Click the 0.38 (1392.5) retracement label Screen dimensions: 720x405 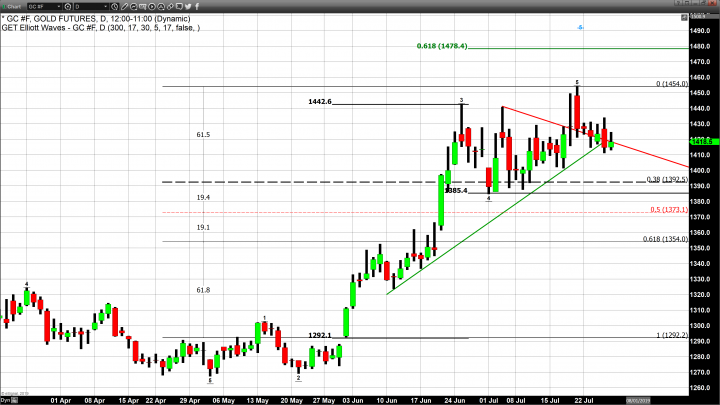click(x=665, y=180)
